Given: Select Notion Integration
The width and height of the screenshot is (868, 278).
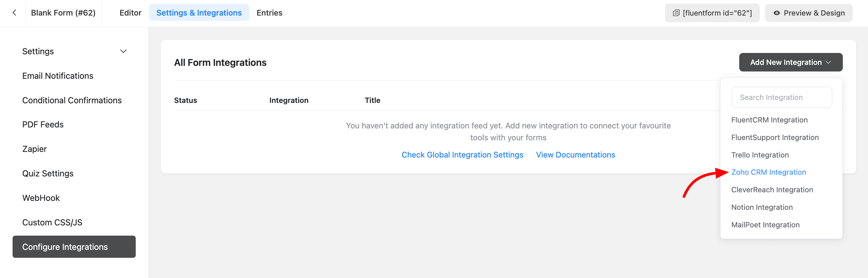Looking at the screenshot, I should point(761,207).
